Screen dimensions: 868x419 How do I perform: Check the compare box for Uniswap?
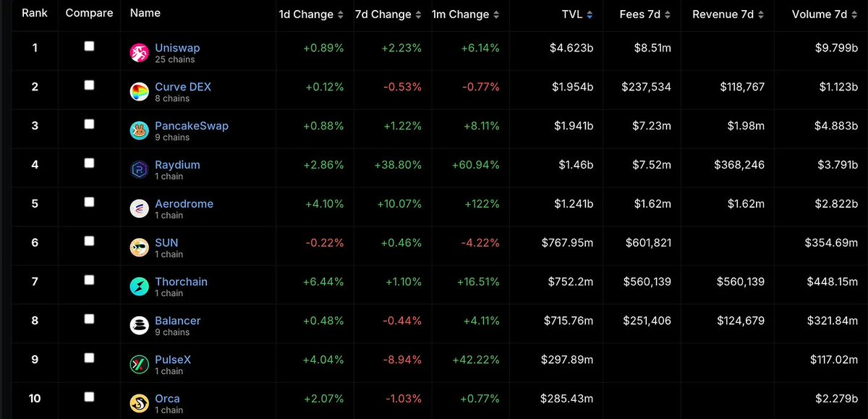tap(89, 46)
